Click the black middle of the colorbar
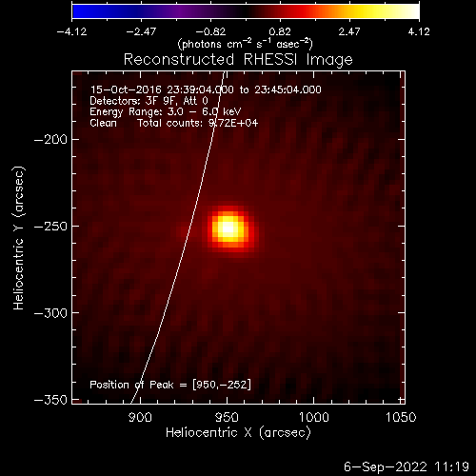 (246, 11)
